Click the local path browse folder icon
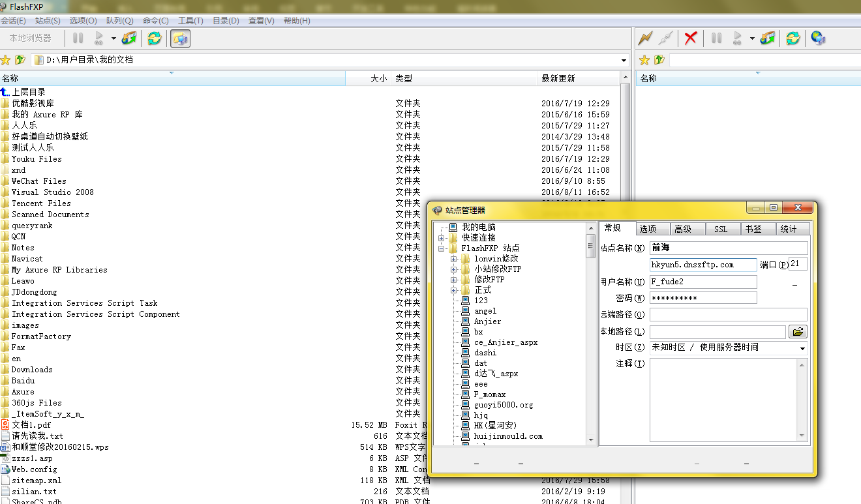861x504 pixels. tap(798, 332)
